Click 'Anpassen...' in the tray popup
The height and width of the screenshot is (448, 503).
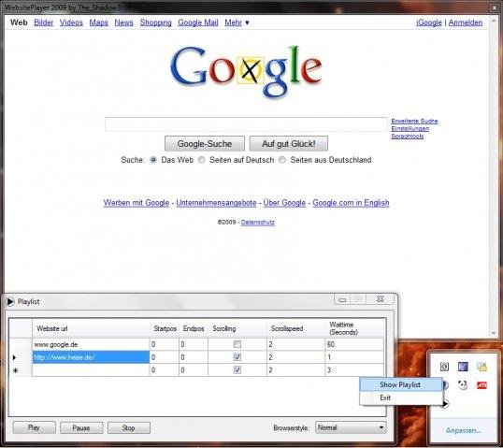coord(463,430)
